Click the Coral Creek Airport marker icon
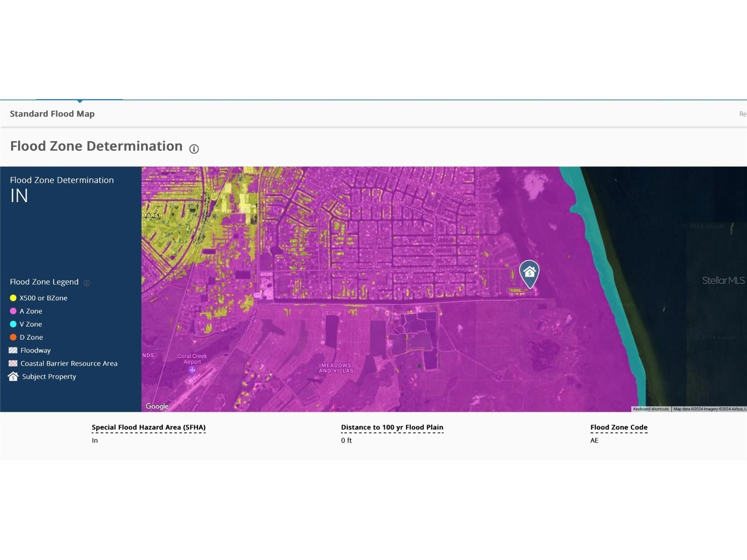747x560 pixels. click(192, 371)
